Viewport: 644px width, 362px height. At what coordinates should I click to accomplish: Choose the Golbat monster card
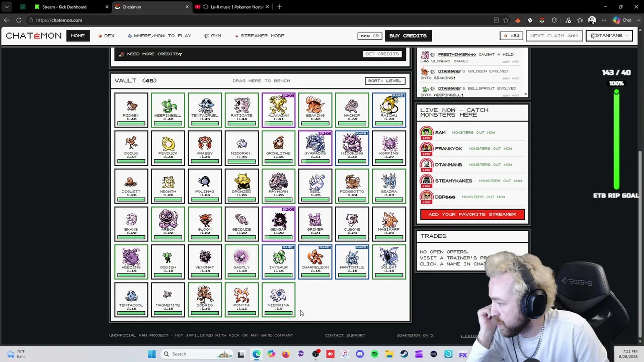[389, 261]
